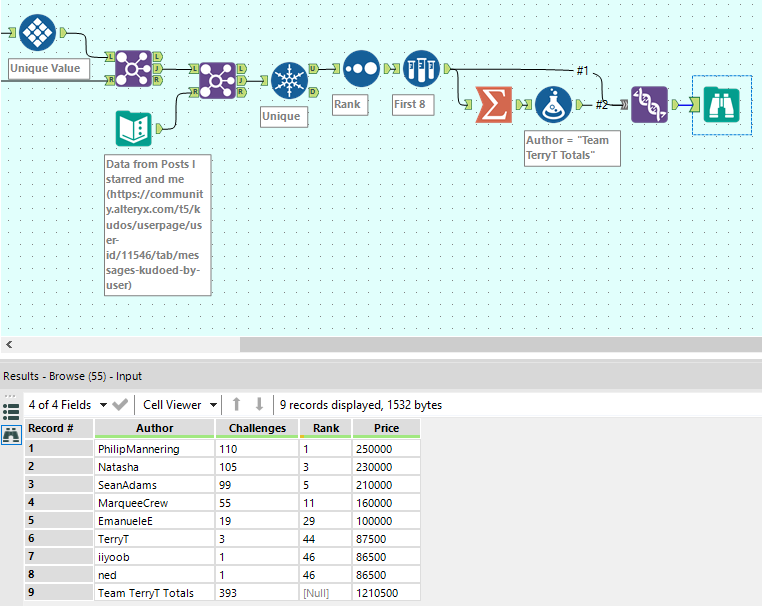Viewport: 762px width, 606px height.
Task: Select the EmanueleE author cell
Action: (155, 521)
